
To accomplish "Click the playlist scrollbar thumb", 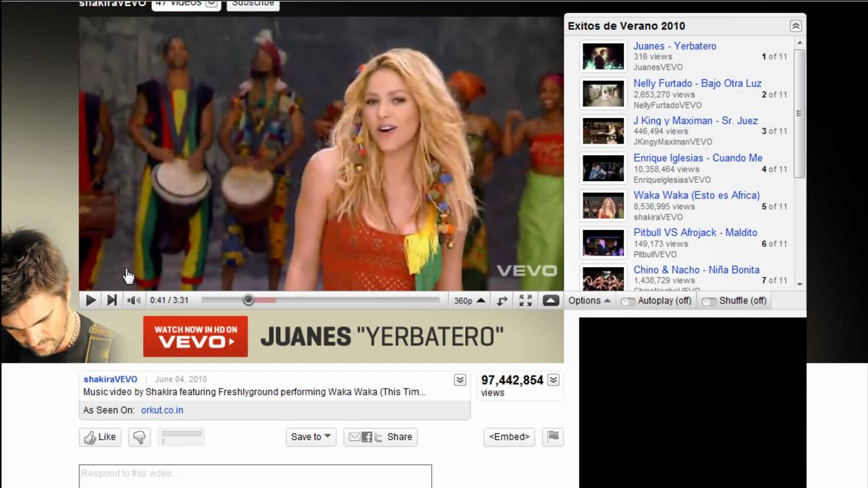I will tap(800, 113).
